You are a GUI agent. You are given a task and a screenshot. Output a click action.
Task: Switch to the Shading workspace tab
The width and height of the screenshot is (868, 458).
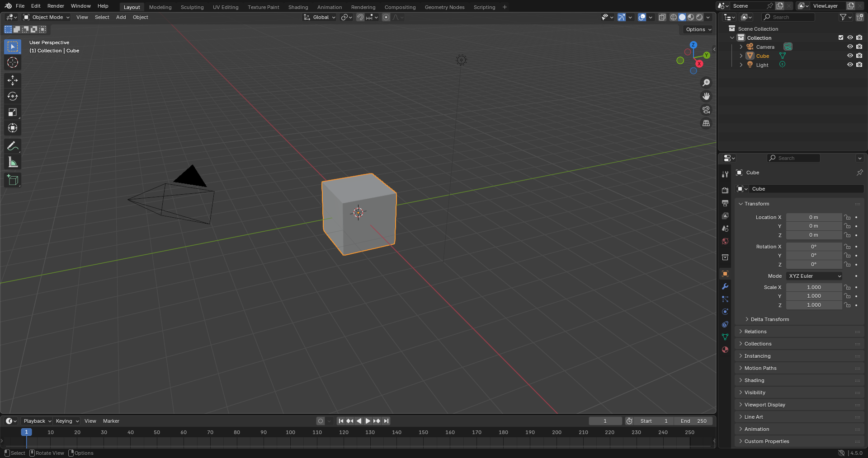[298, 7]
